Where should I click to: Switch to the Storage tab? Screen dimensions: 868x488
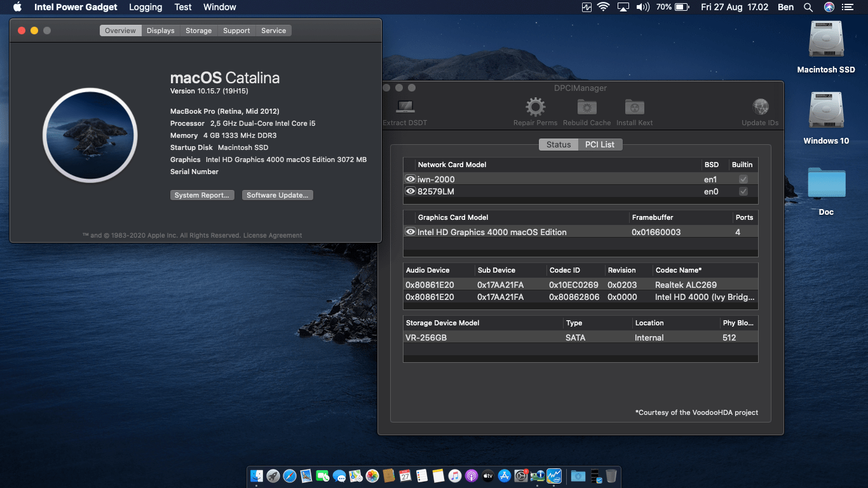(x=199, y=30)
